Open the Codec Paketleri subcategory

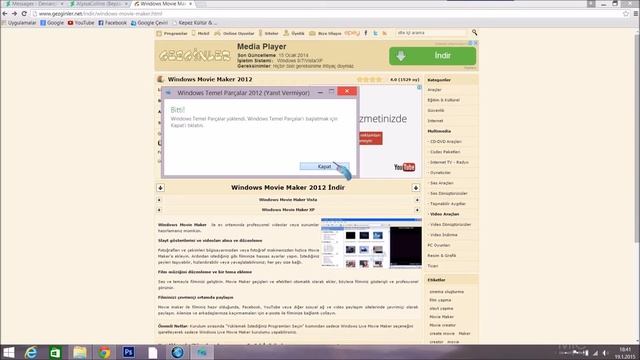(444, 152)
